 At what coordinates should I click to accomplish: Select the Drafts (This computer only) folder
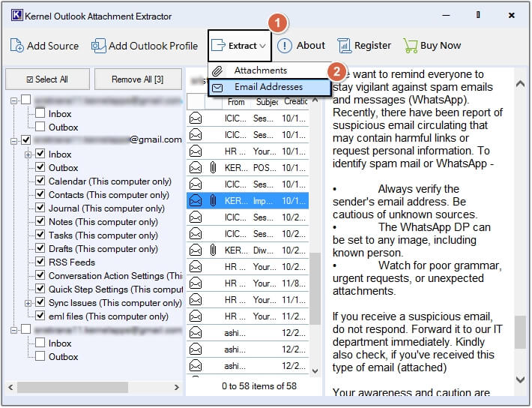pos(103,249)
